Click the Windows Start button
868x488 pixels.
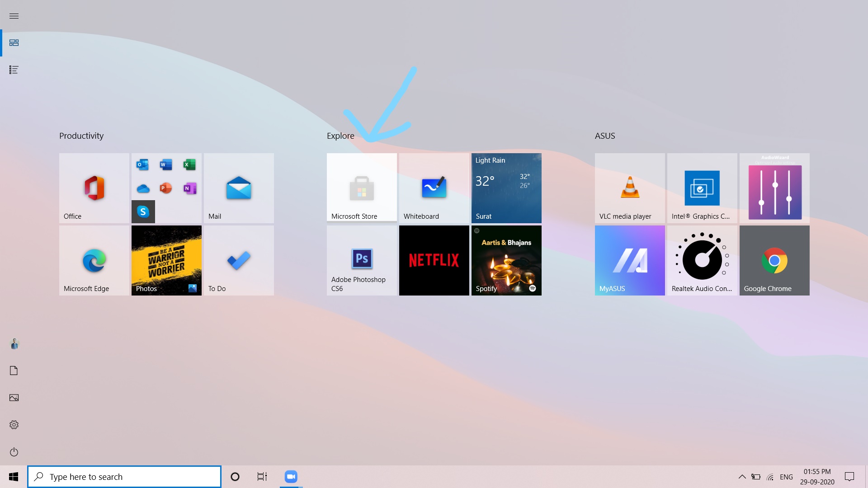pyautogui.click(x=14, y=477)
